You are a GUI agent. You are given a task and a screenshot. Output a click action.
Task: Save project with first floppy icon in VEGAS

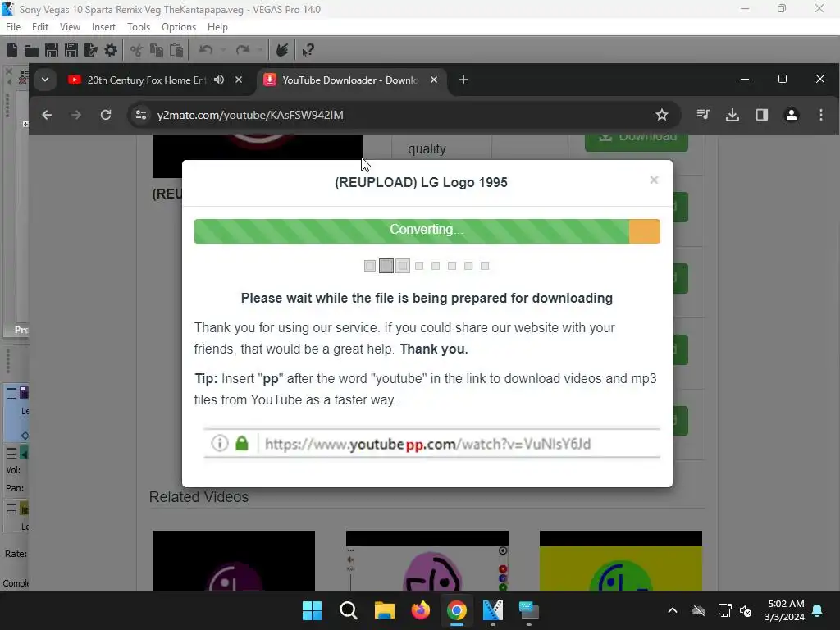click(x=52, y=50)
